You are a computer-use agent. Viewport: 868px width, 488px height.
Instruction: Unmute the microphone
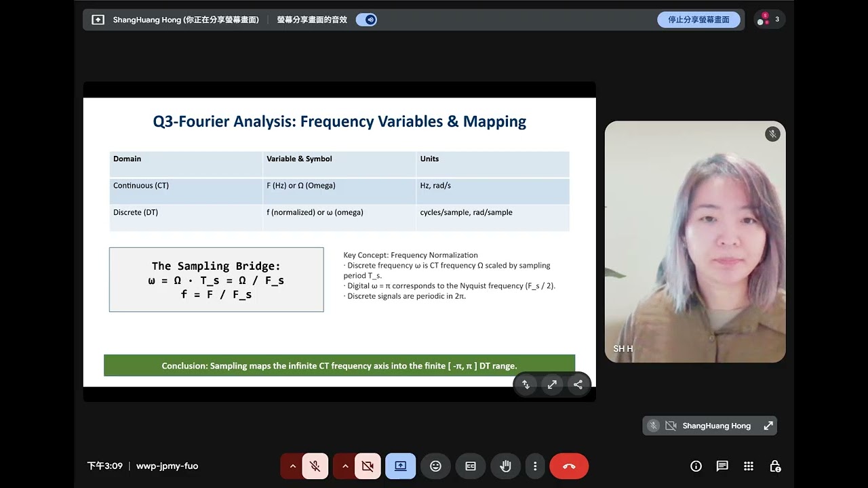[315, 466]
